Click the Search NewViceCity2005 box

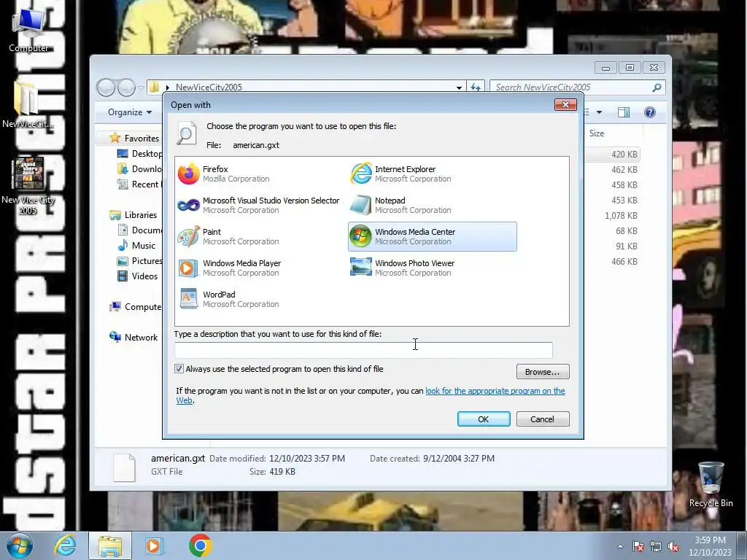pos(572,87)
